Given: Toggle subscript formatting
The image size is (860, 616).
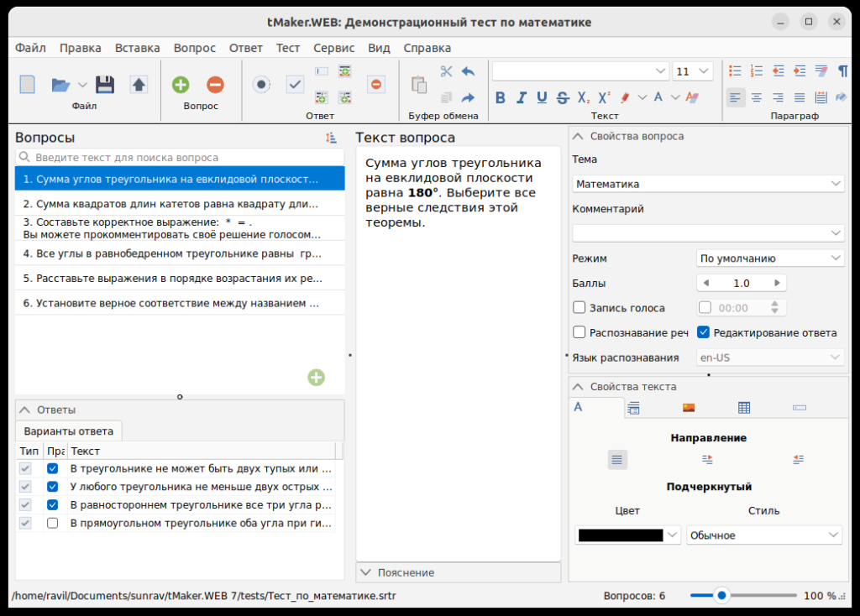Looking at the screenshot, I should [584, 97].
